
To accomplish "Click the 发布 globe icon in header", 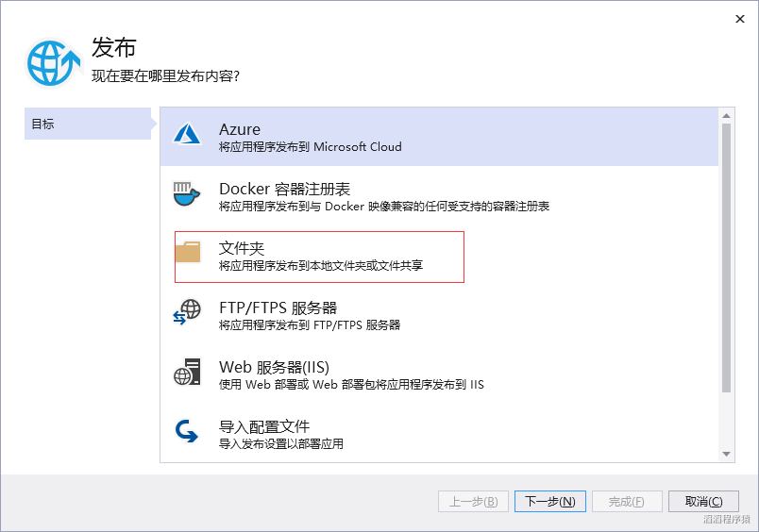I will click(x=54, y=63).
